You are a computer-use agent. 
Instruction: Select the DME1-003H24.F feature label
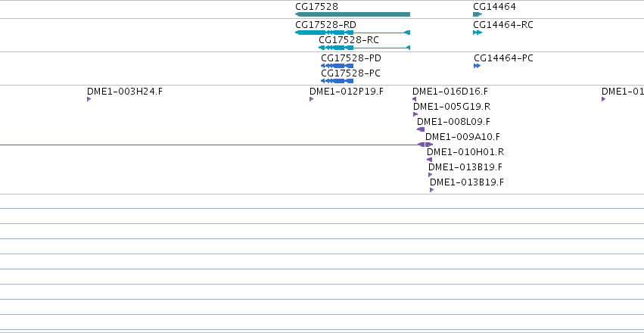click(125, 91)
